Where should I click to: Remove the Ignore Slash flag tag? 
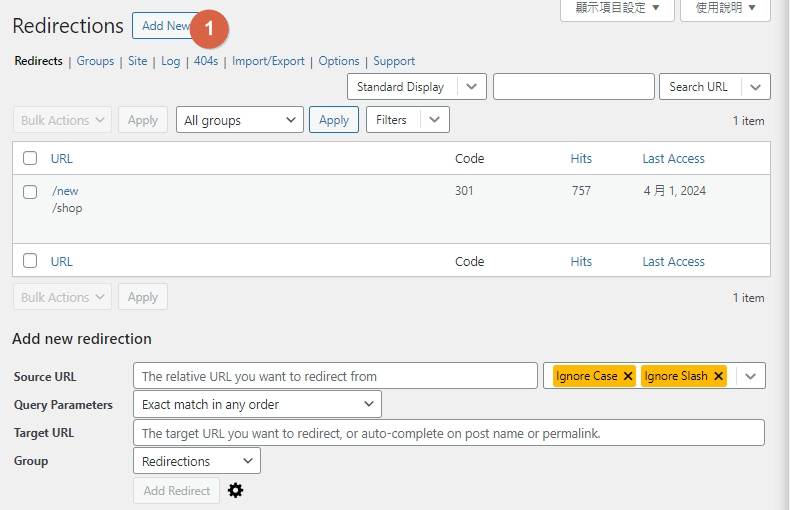pyautogui.click(x=718, y=376)
